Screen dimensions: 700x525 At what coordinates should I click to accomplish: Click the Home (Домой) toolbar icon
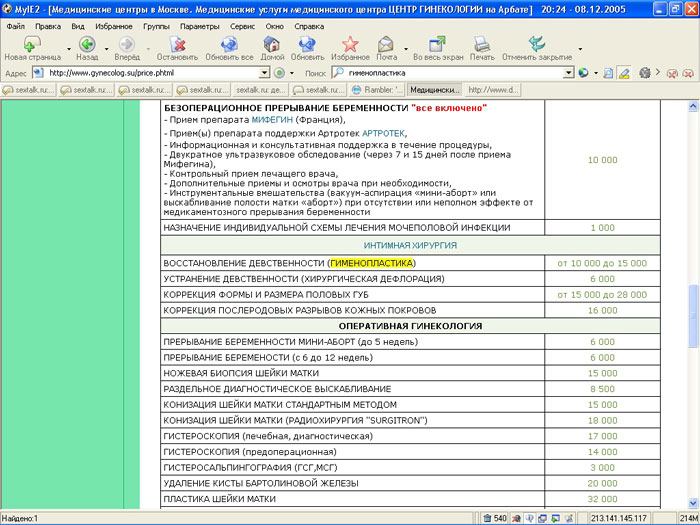pos(271,45)
